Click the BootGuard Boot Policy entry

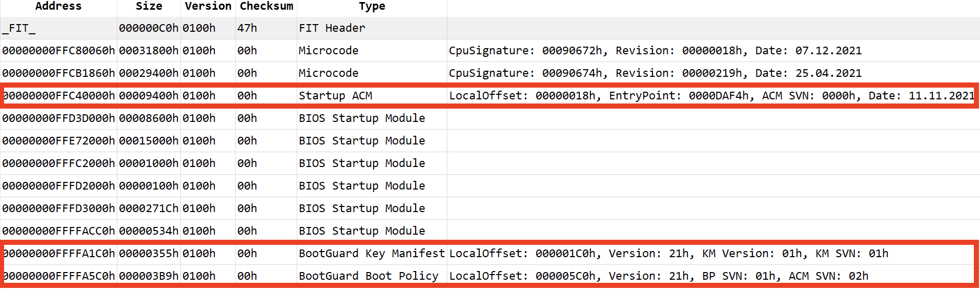(x=369, y=276)
